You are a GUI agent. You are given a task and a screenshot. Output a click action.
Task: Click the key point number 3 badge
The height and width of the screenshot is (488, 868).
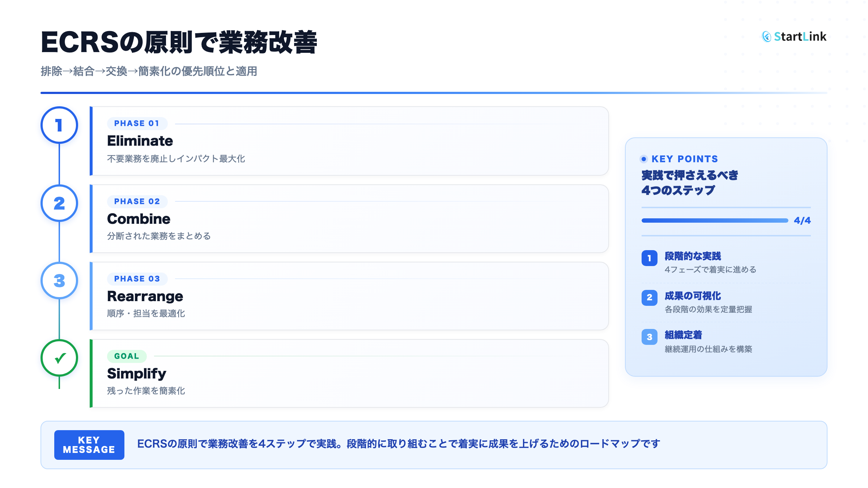click(x=649, y=337)
